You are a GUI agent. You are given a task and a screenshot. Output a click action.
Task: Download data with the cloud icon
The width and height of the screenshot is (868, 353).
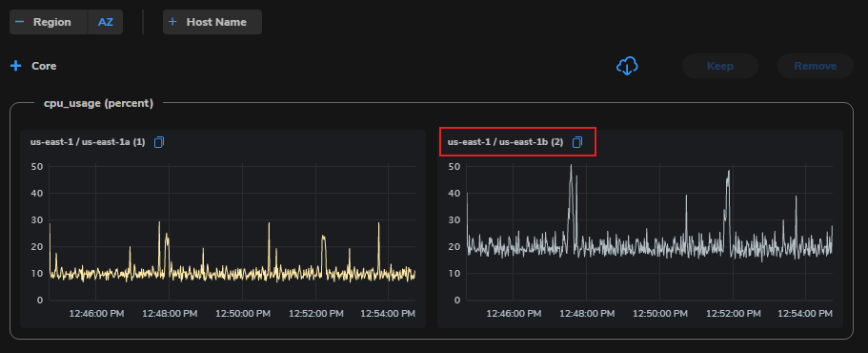(627, 66)
